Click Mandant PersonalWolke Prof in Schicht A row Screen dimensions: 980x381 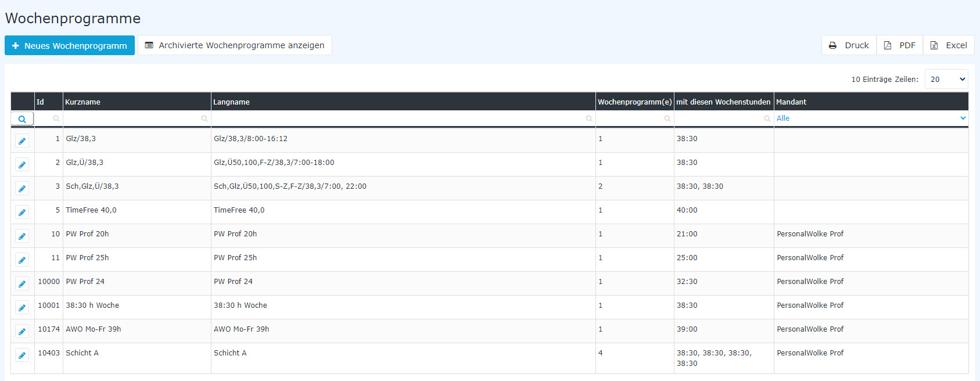pos(810,353)
